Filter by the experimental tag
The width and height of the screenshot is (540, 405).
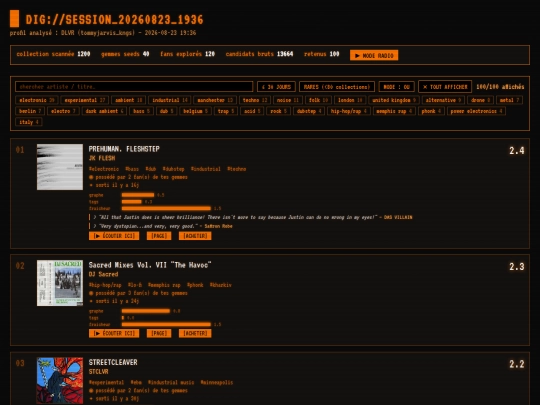pyautogui.click(x=85, y=100)
